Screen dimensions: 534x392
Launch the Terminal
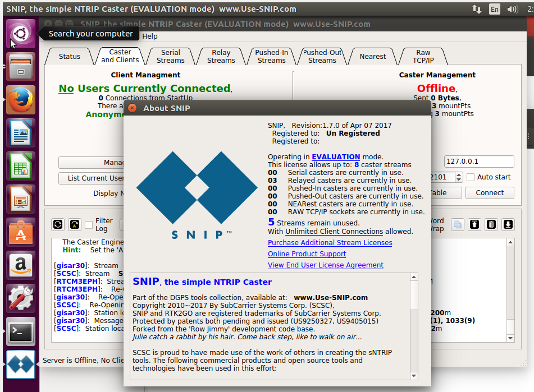point(20,332)
